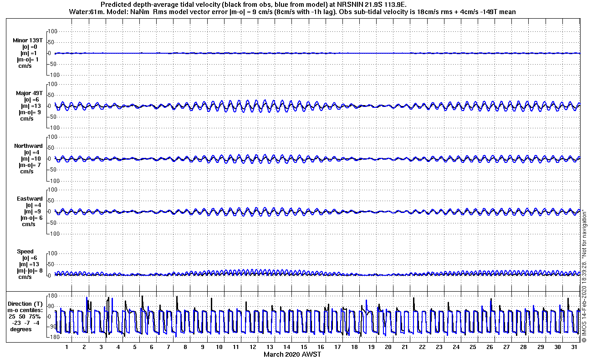The width and height of the screenshot is (592, 364).
Task: Click the day '23' tick label on date axis
Action: pyautogui.click(x=439, y=347)
